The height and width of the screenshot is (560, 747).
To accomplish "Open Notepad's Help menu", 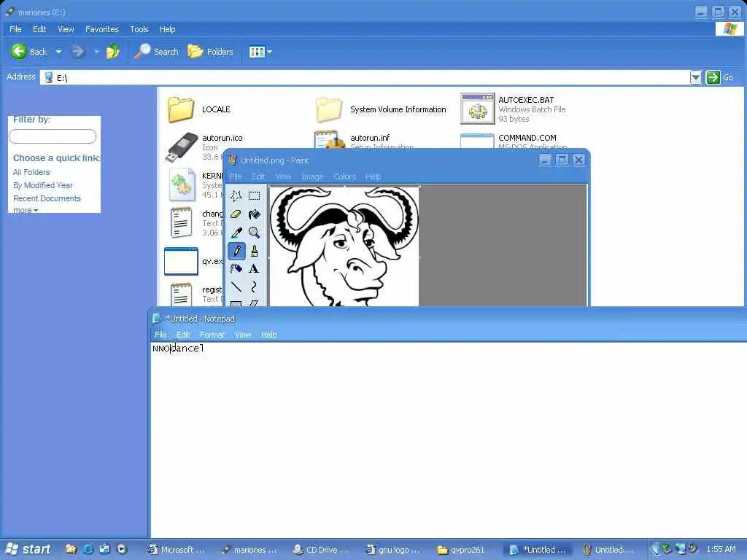I will [268, 335].
